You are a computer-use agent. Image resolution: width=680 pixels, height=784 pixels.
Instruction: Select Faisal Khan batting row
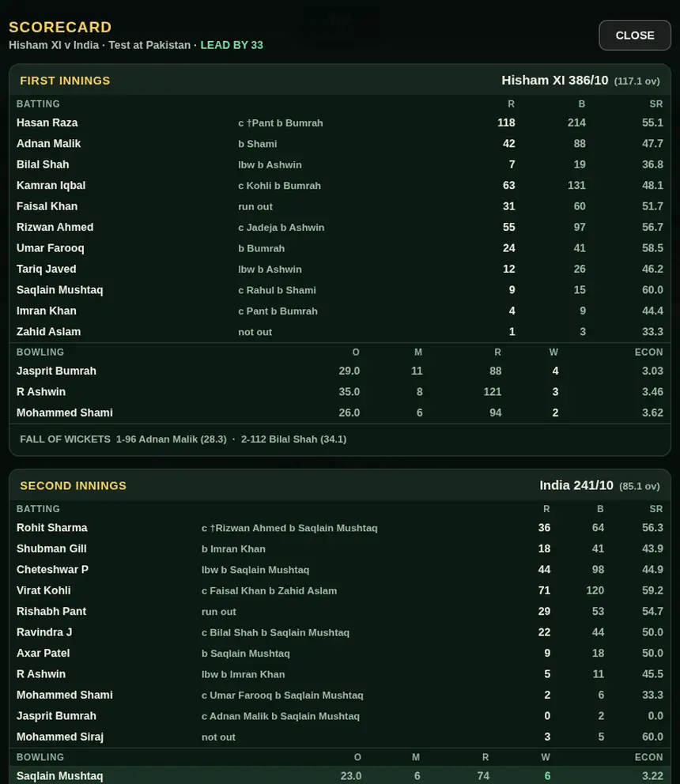340,206
